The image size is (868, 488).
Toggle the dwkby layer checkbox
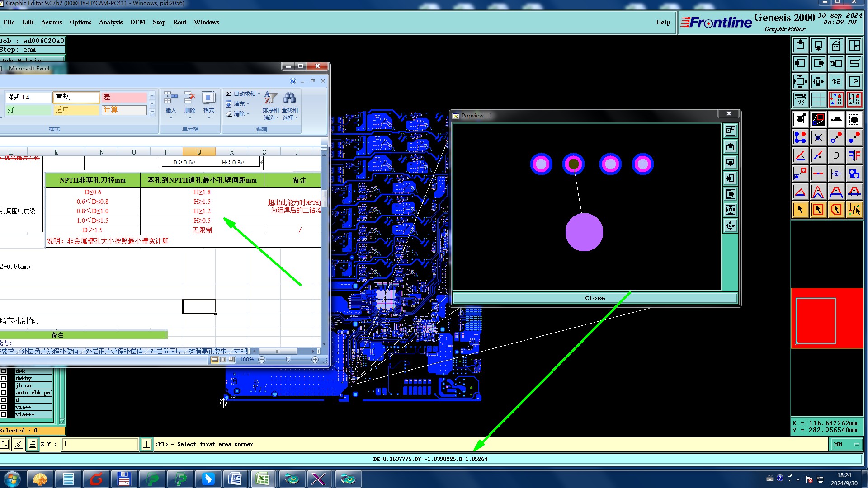[4, 378]
